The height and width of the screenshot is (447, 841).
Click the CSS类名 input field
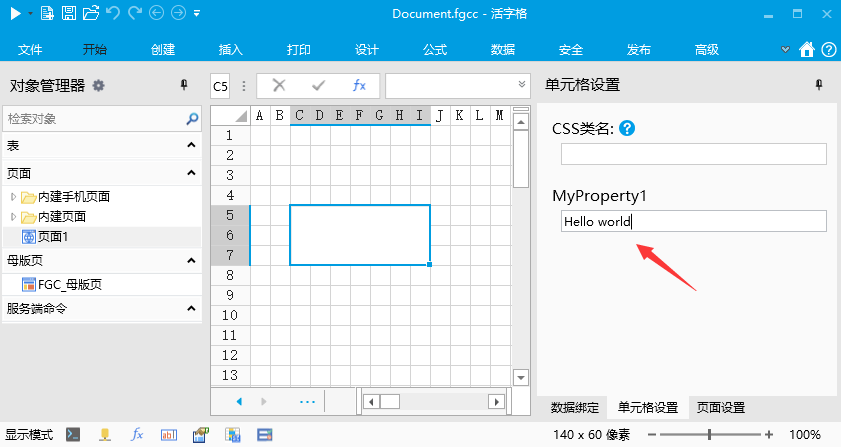(x=694, y=154)
